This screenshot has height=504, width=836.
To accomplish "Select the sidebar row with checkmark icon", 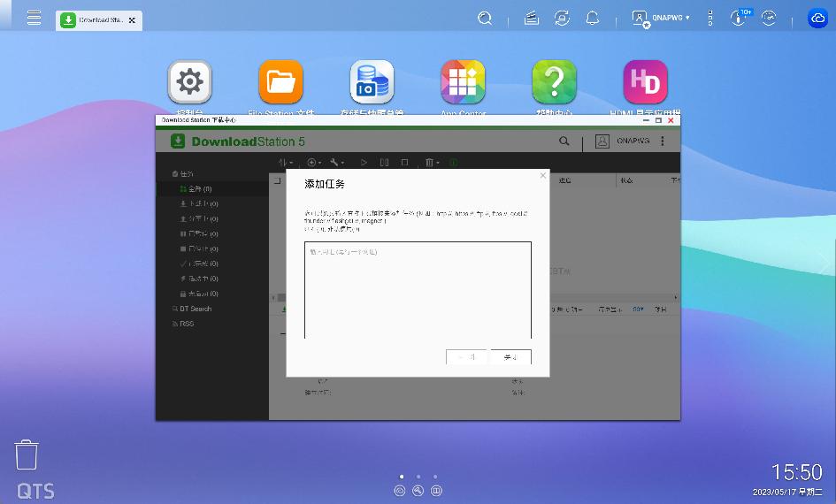I will pos(212,263).
